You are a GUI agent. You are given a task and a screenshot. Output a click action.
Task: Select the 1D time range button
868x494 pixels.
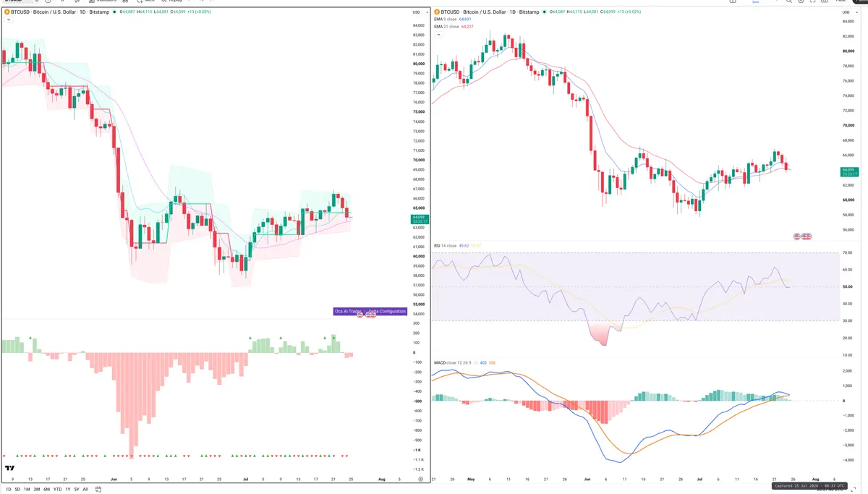8,490
